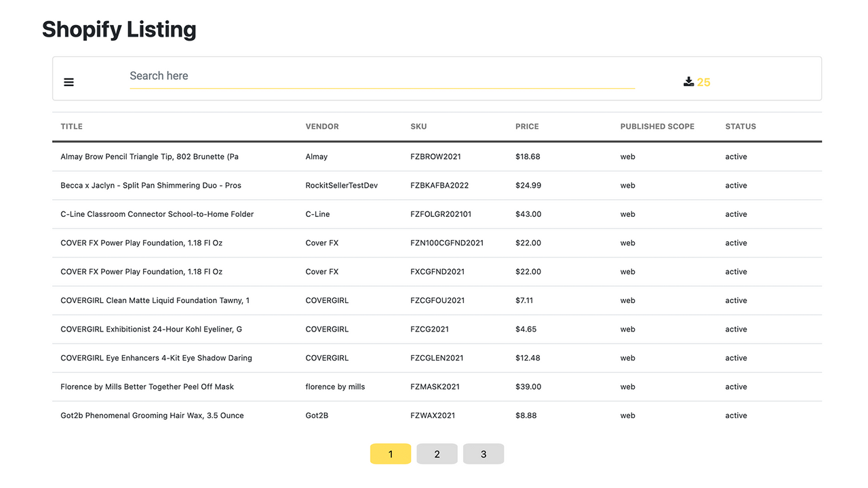Select the Almay Brow Pencil Triangle Tip title
868x488 pixels.
(x=149, y=157)
